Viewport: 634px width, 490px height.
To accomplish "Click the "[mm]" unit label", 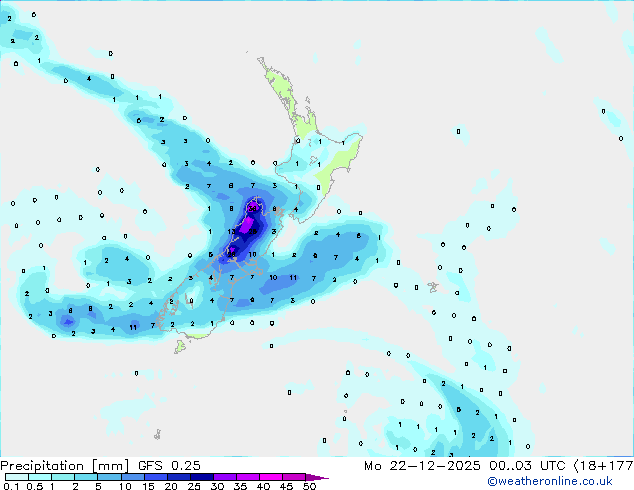I will [110, 466].
